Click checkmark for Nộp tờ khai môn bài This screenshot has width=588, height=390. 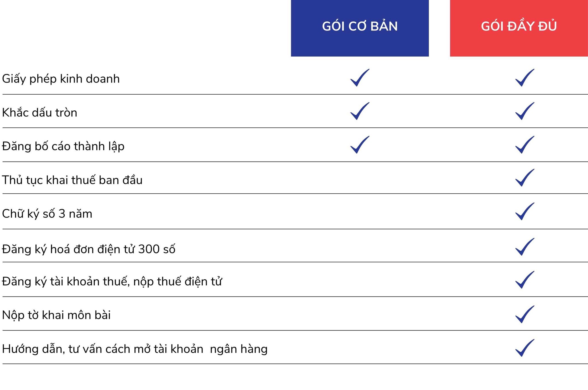pyautogui.click(x=524, y=314)
